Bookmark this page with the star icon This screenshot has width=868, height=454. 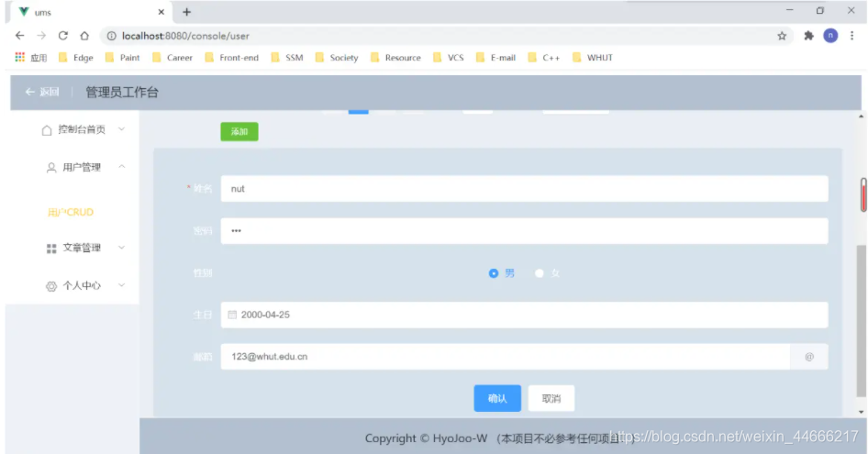pyautogui.click(x=782, y=36)
